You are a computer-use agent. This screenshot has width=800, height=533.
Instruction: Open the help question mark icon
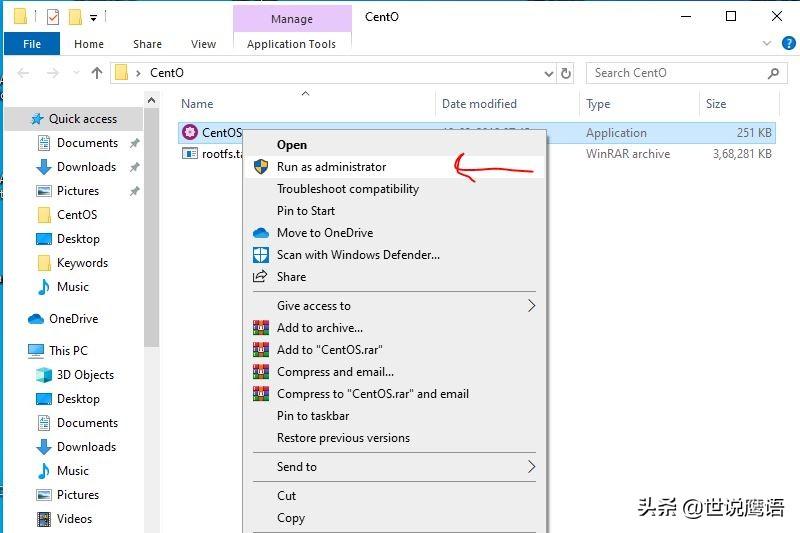coord(787,44)
